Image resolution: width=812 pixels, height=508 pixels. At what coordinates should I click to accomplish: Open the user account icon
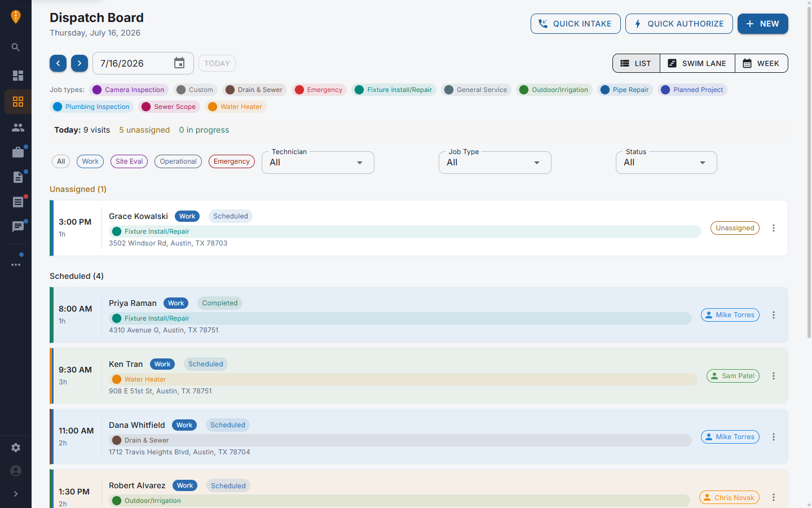16,471
